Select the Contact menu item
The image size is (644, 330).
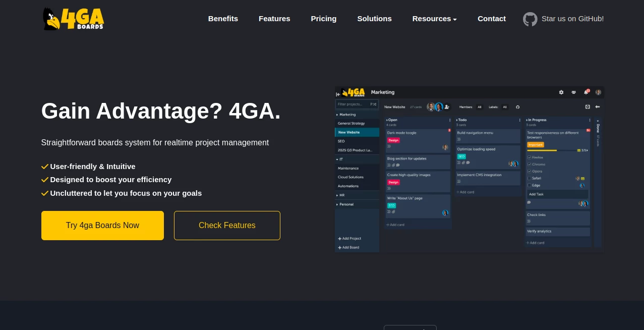point(492,19)
